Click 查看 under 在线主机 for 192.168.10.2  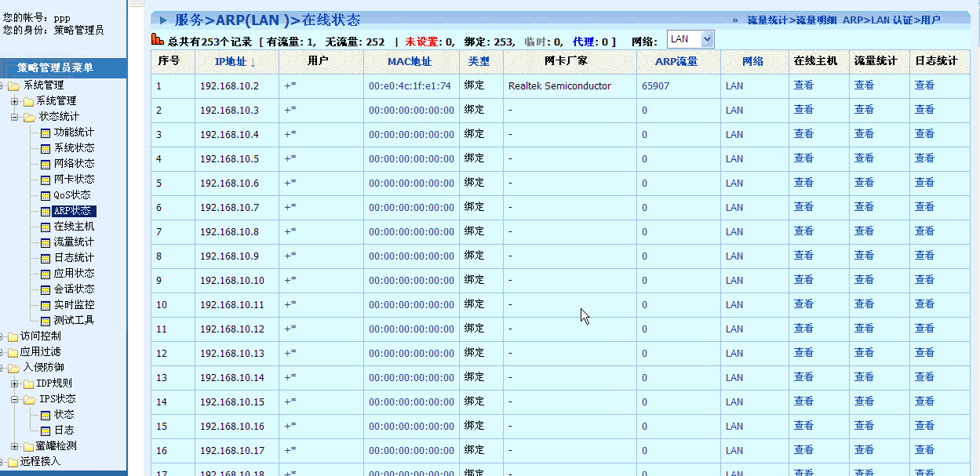coord(803,85)
